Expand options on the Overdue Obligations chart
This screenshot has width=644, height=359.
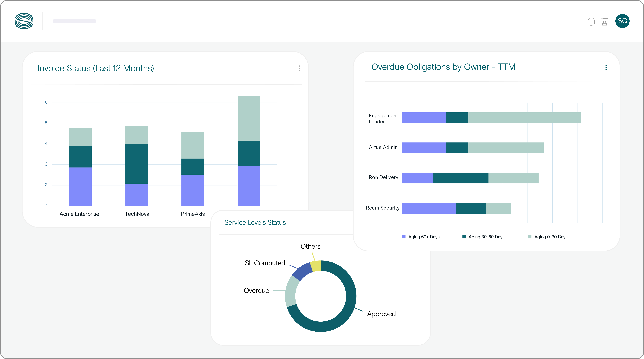[x=606, y=68]
